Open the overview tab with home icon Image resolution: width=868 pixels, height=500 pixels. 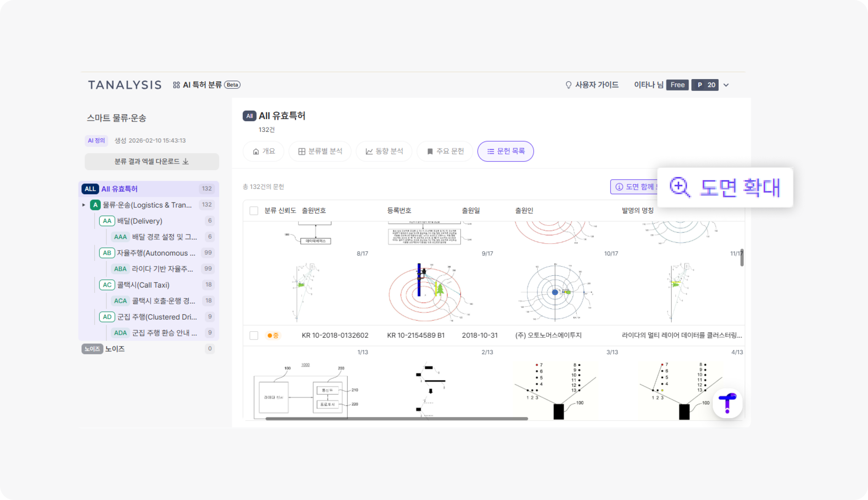pyautogui.click(x=263, y=151)
